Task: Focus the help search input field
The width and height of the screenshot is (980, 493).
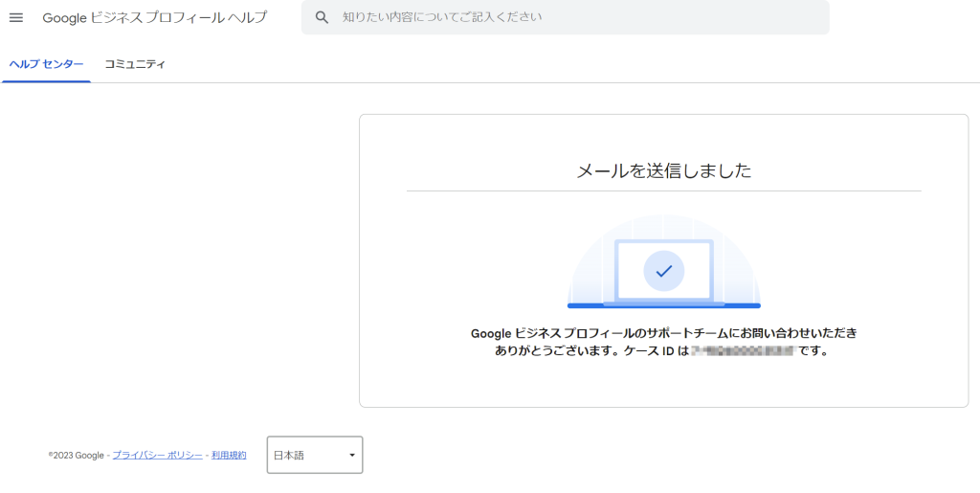Action: (x=574, y=18)
